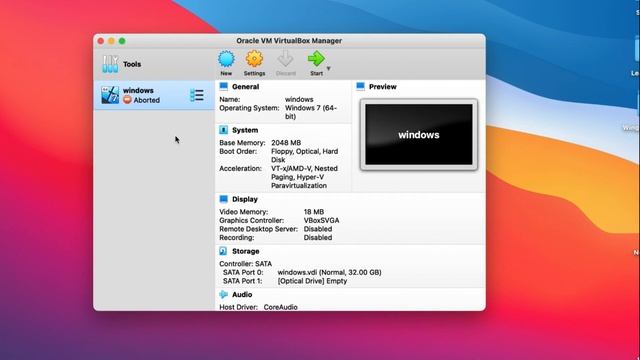Open the Audio section header

[242, 294]
